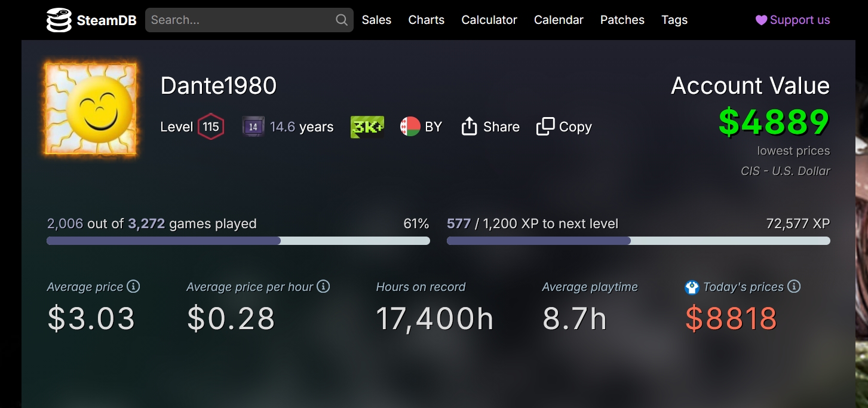Click the Hours on record label
The height and width of the screenshot is (408, 868).
click(x=421, y=287)
